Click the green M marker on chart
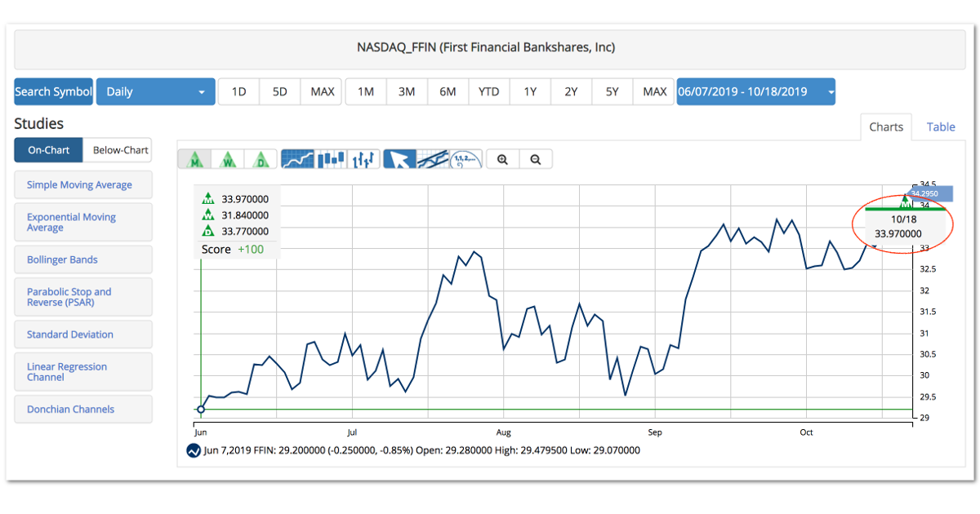The image size is (980, 514). pyautogui.click(x=905, y=201)
